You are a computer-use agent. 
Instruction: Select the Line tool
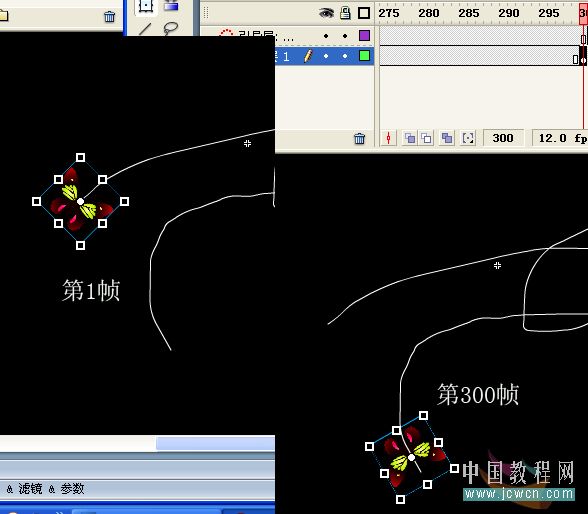click(x=145, y=29)
